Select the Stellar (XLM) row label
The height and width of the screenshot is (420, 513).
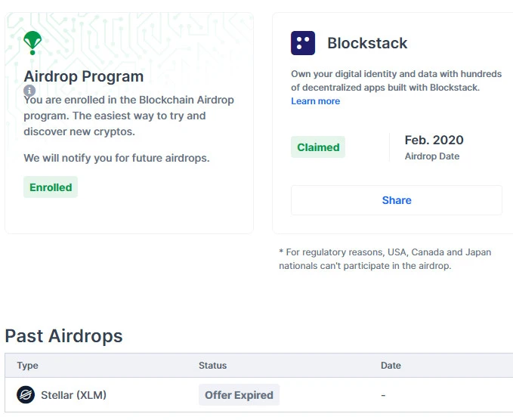pos(73,395)
